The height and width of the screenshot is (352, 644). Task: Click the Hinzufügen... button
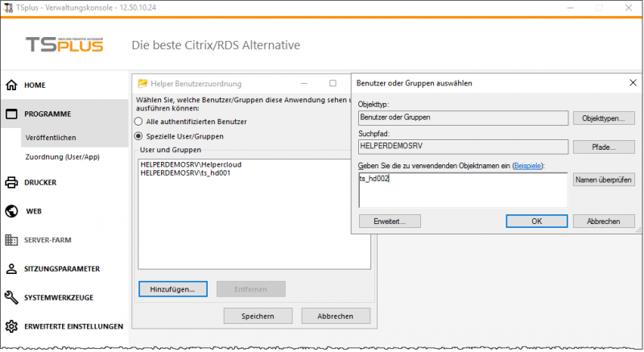(x=172, y=288)
